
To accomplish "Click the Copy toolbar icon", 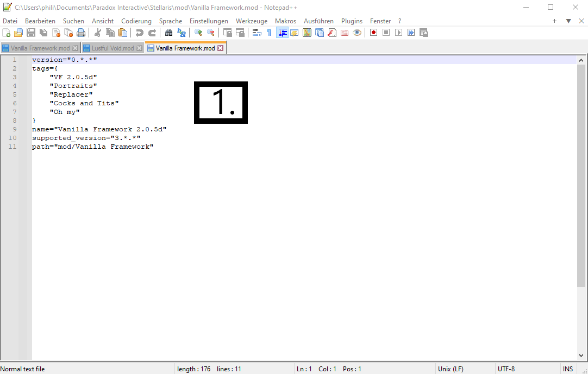I will (110, 33).
